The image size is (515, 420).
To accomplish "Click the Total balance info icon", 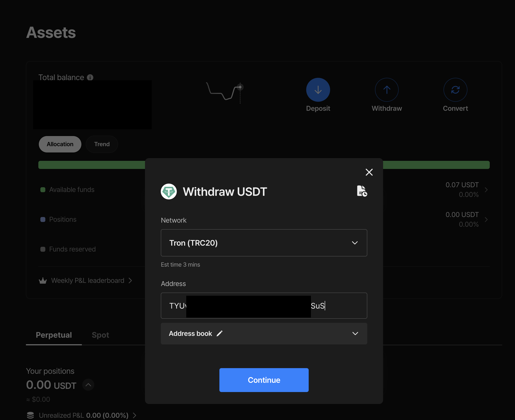I will pyautogui.click(x=90, y=77).
